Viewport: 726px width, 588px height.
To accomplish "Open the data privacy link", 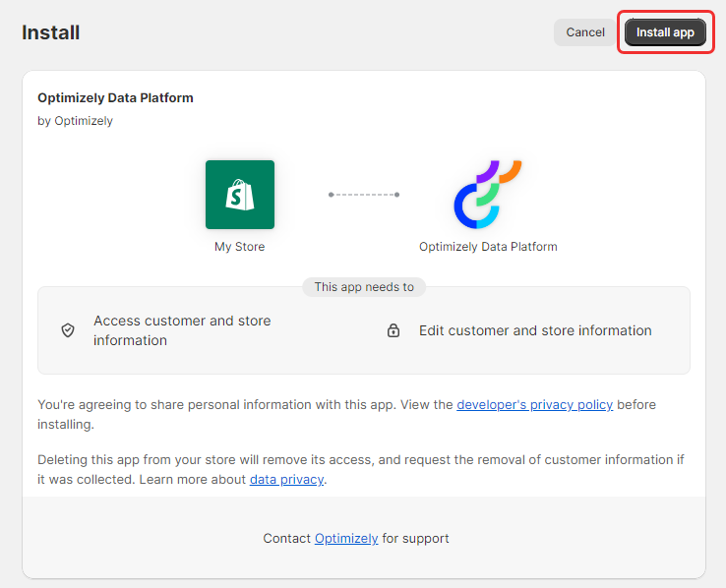I will pyautogui.click(x=286, y=479).
